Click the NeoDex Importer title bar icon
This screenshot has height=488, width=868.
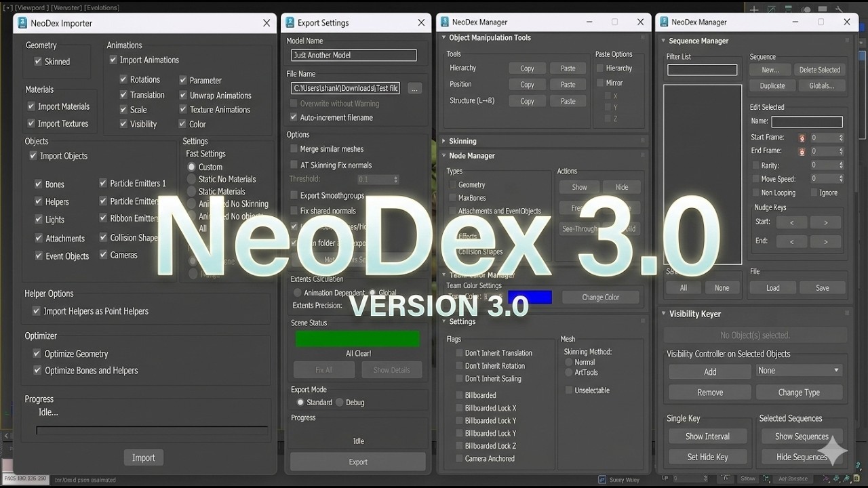coord(22,23)
